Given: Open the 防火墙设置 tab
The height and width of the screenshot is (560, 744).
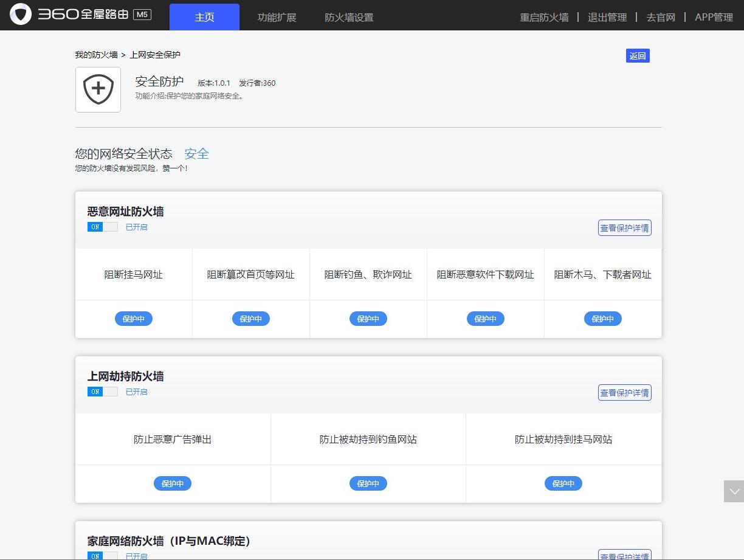Looking at the screenshot, I should (x=349, y=17).
